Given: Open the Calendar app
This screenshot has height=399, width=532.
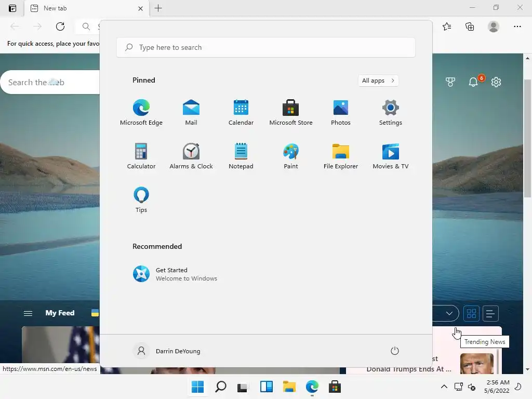Looking at the screenshot, I should coord(241,112).
